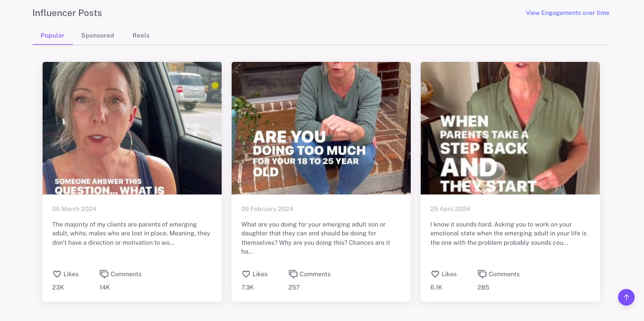Screen dimensions: 644x321
Task: Open the 'When Parents Take a Step Back' thumbnail
Action: pos(510,128)
